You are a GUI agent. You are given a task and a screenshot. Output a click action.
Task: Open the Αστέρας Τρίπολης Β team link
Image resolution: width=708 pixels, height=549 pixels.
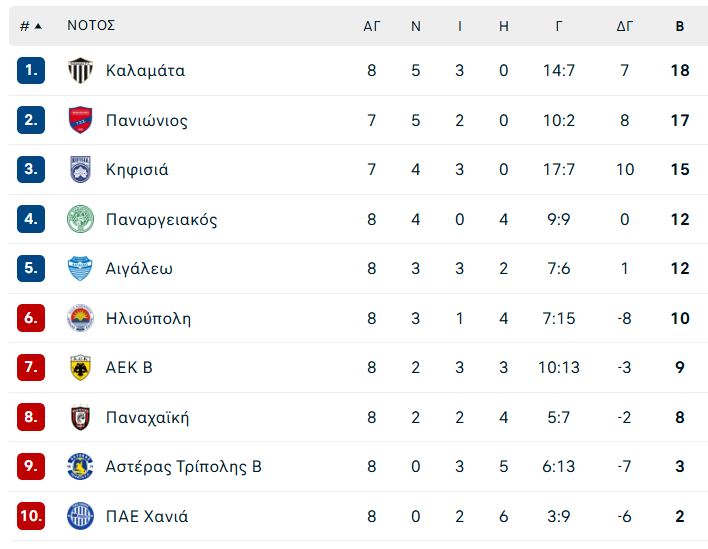click(184, 466)
